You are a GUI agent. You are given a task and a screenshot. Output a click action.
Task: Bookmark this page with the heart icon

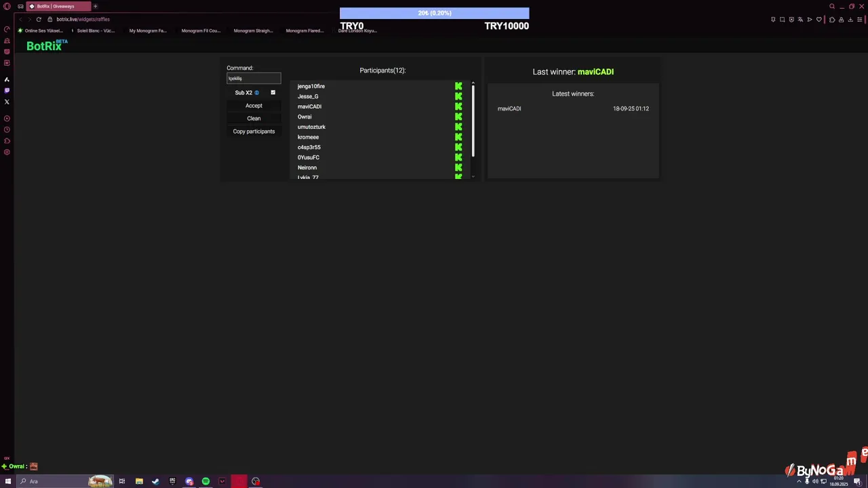(x=818, y=19)
